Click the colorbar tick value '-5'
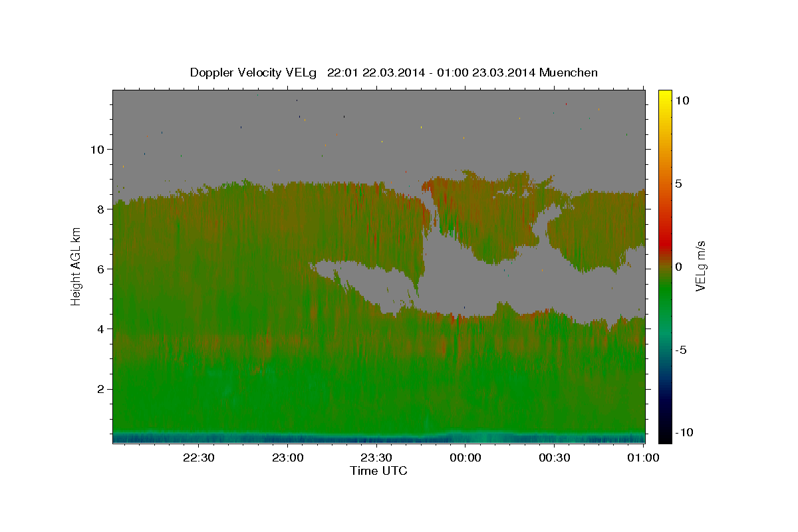 pyautogui.click(x=681, y=350)
